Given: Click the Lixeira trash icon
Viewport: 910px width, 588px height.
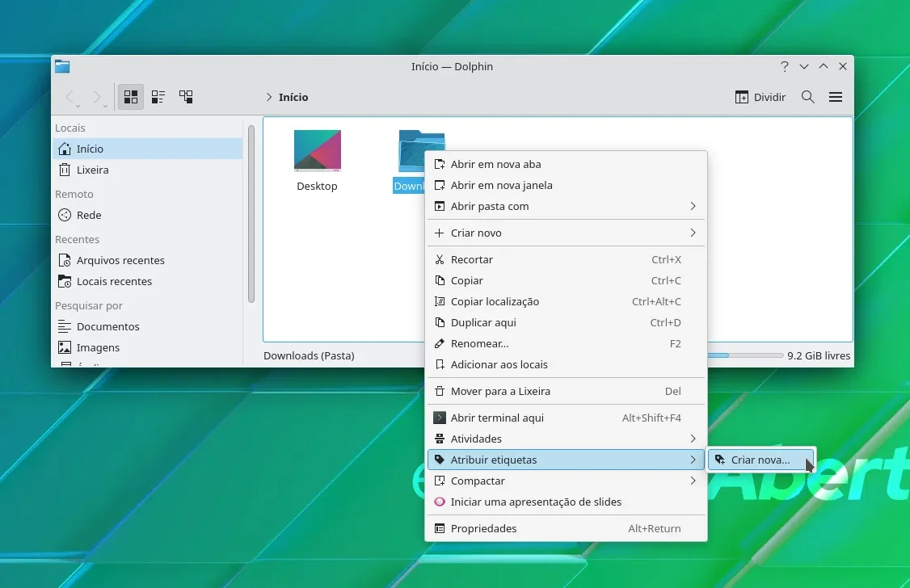Looking at the screenshot, I should [65, 170].
